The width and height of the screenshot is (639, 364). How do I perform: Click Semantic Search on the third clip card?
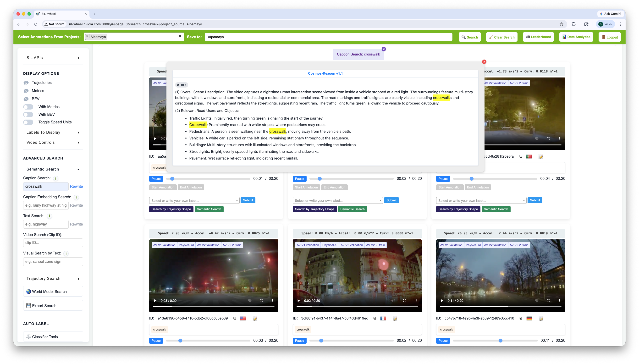(x=496, y=209)
